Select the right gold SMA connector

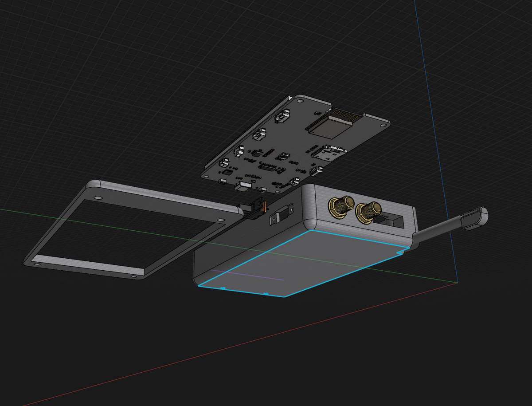point(369,212)
